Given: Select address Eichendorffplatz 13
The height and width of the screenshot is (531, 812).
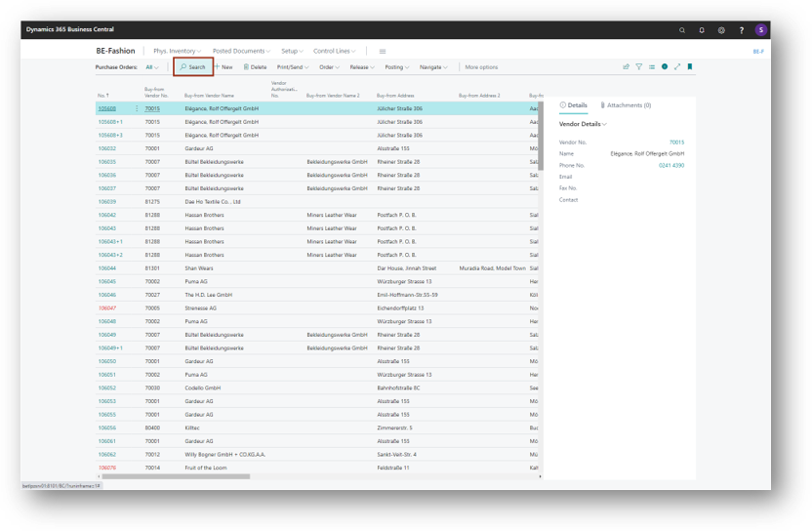Looking at the screenshot, I should 400,307.
